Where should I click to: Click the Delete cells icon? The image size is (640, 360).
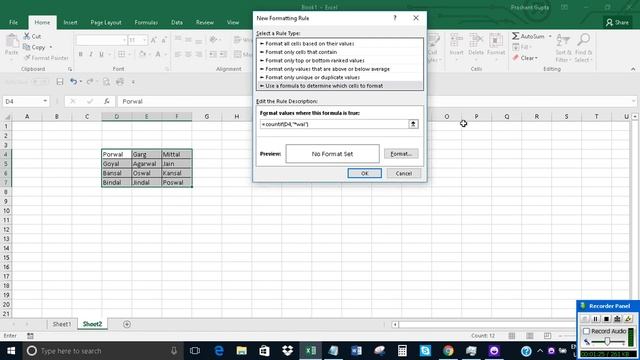tap(476, 41)
